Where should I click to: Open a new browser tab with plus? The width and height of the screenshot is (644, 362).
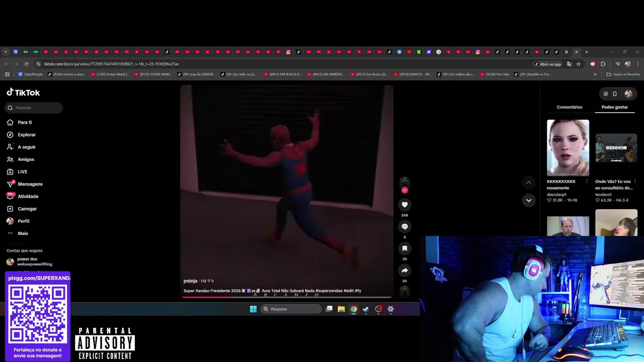tap(586, 52)
